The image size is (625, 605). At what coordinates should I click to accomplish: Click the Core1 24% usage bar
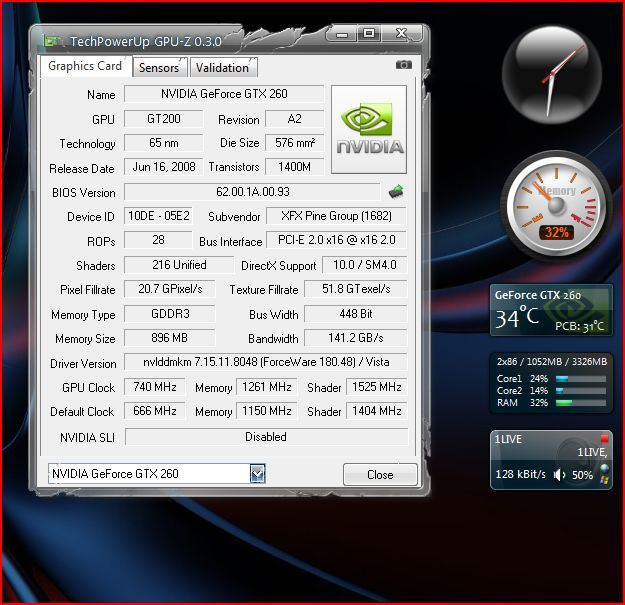(581, 379)
